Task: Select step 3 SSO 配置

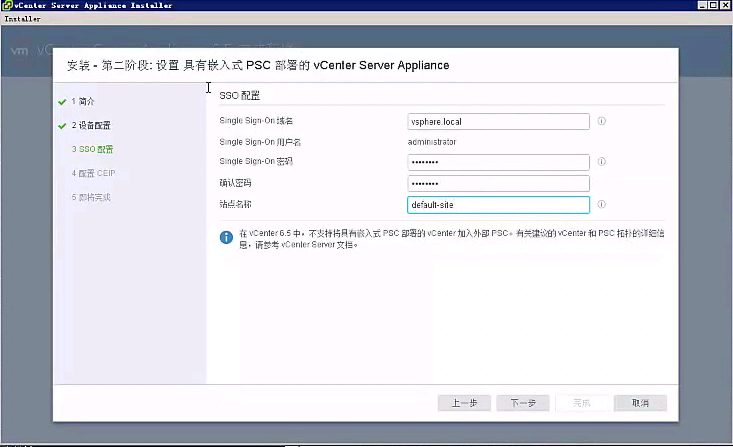Action: point(93,149)
